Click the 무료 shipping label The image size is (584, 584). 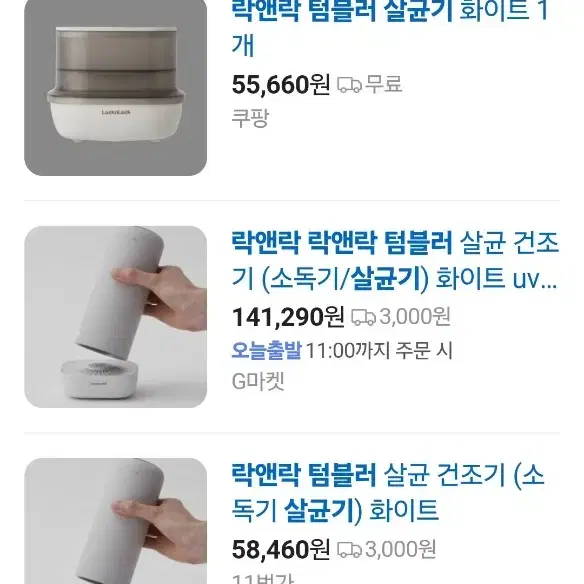click(384, 84)
